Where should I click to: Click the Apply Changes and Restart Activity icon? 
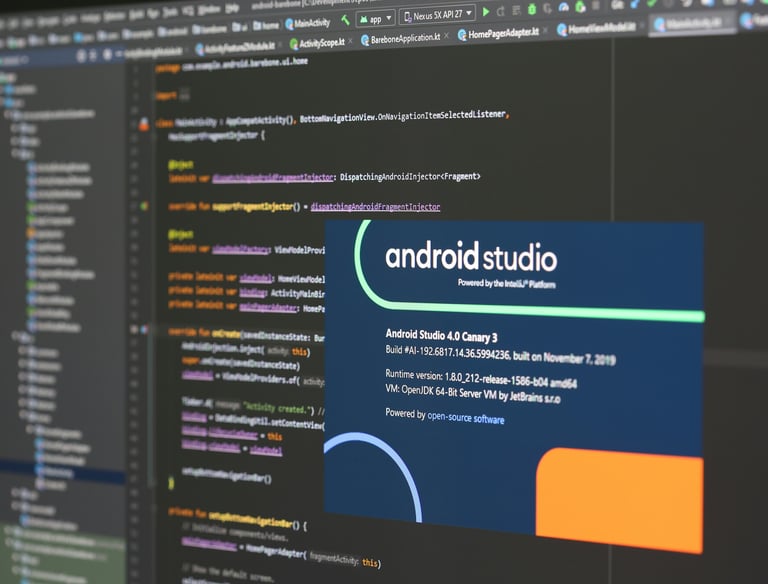[501, 11]
